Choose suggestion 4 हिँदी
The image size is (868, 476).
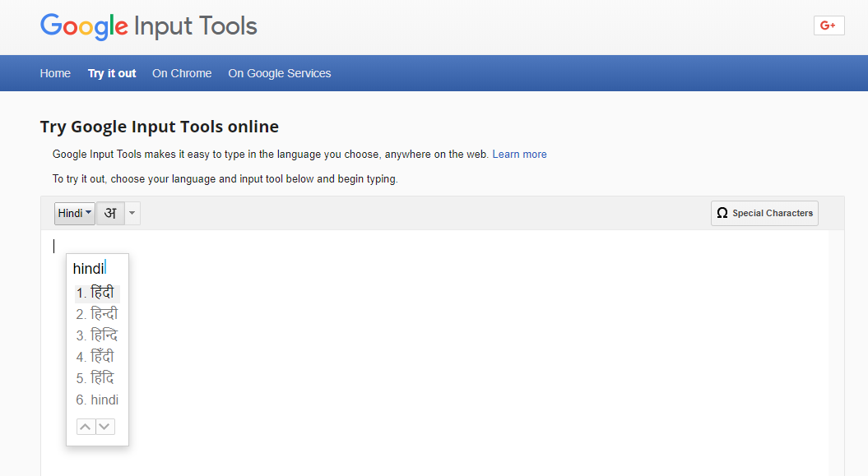tap(97, 357)
